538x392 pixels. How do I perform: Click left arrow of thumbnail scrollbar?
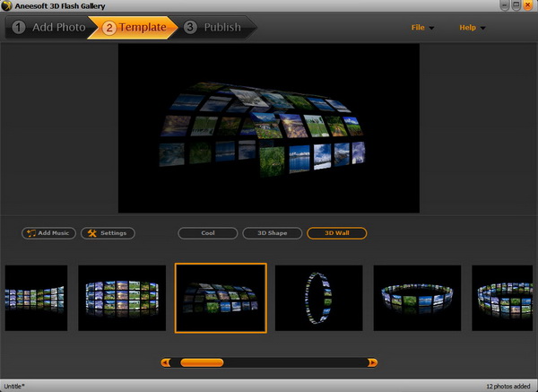pos(166,362)
